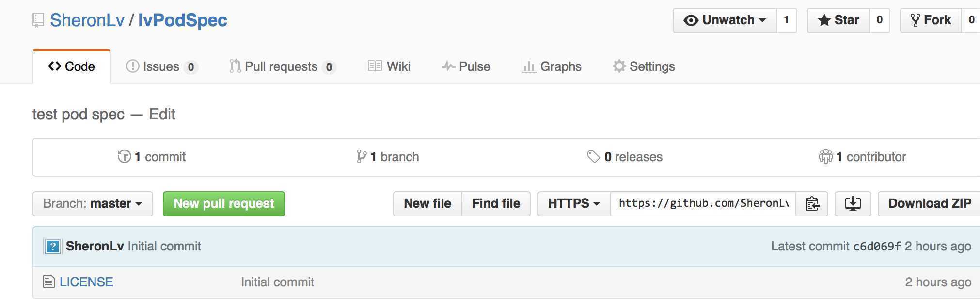Image resolution: width=980 pixels, height=299 pixels.
Task: Star the IvPodSpec repository
Action: pos(838,20)
